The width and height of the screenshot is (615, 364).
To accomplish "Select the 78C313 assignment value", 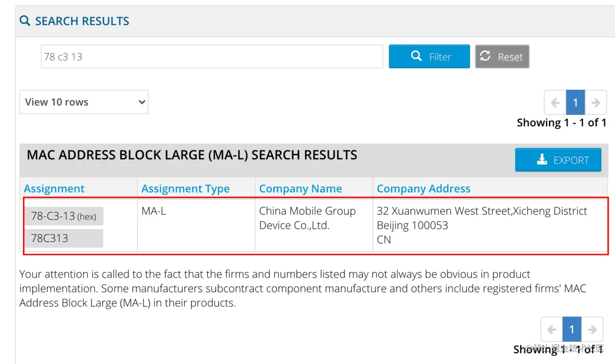I will click(63, 238).
